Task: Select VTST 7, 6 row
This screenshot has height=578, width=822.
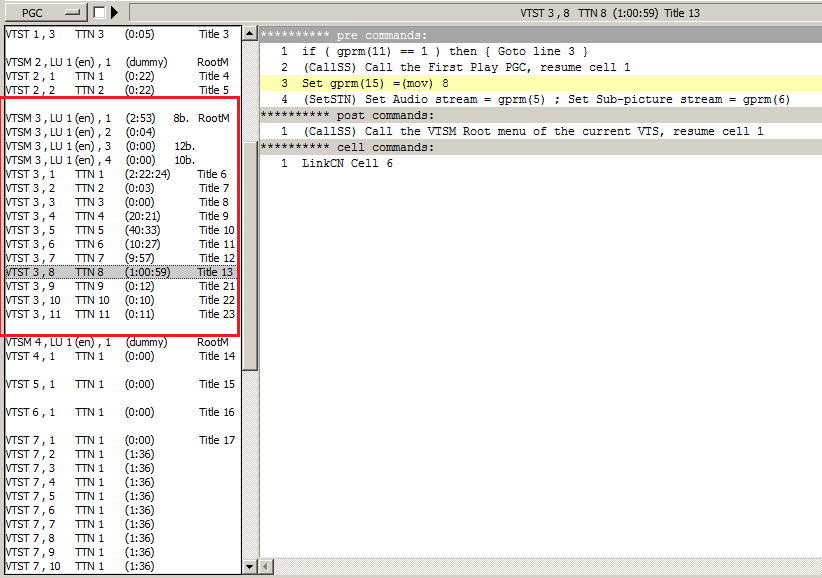Action: (122, 511)
